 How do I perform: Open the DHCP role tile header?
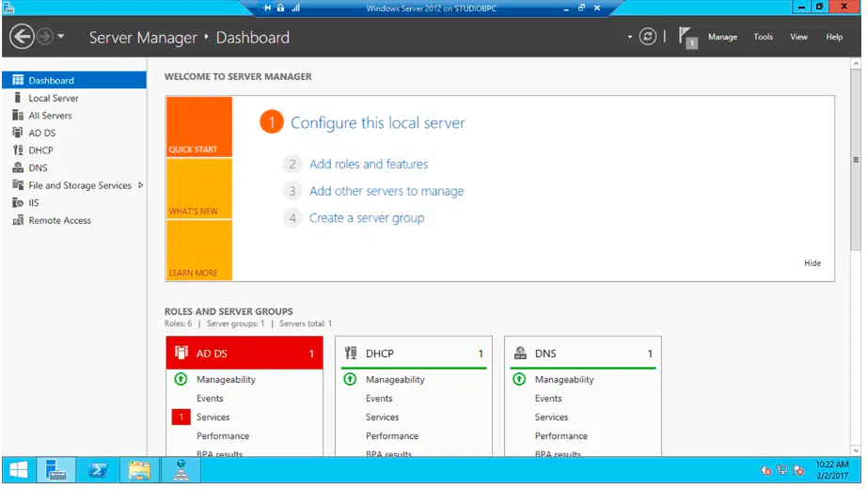[x=414, y=354]
